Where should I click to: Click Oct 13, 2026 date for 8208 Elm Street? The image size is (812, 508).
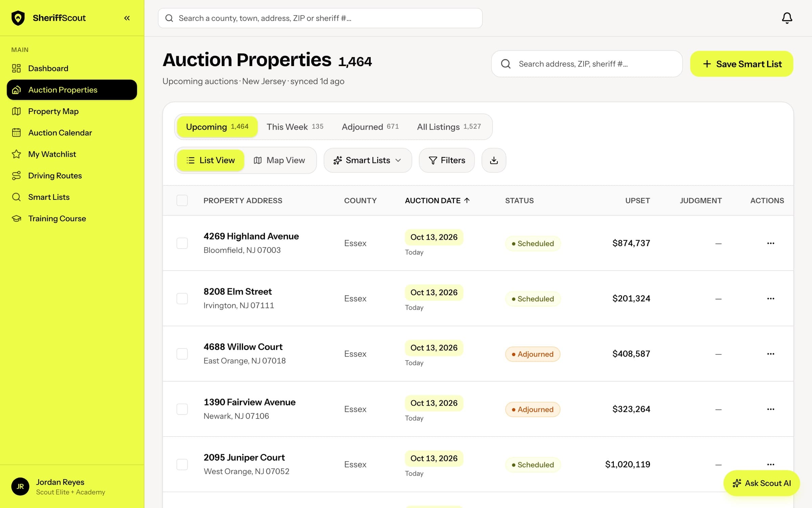click(434, 292)
